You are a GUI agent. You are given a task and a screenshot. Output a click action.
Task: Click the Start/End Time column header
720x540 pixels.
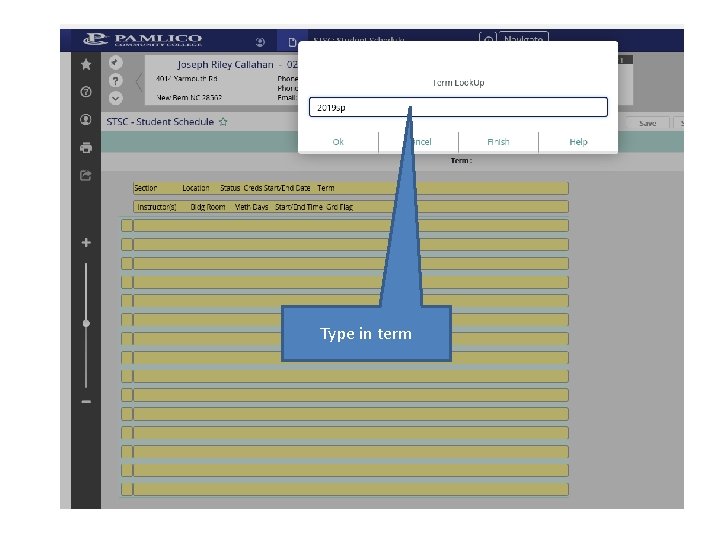pos(299,207)
